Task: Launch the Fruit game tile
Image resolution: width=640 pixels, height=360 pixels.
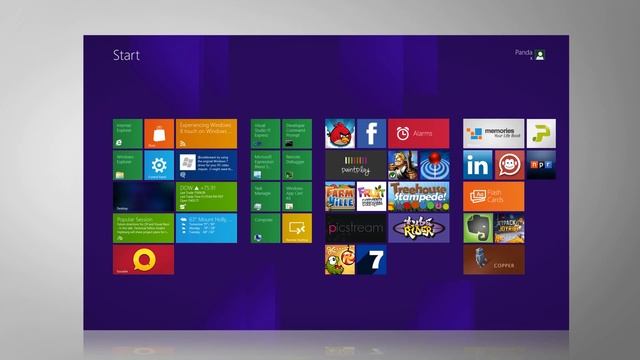Action: tap(371, 197)
